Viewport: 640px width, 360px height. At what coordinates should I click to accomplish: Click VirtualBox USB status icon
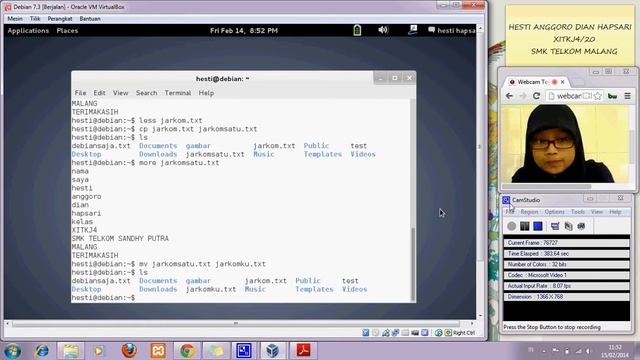pyautogui.click(x=395, y=333)
